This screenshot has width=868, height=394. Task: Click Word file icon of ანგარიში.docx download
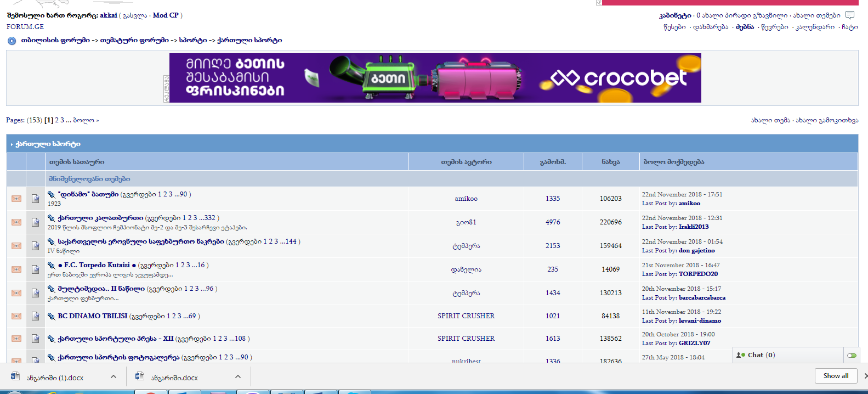pyautogui.click(x=140, y=376)
